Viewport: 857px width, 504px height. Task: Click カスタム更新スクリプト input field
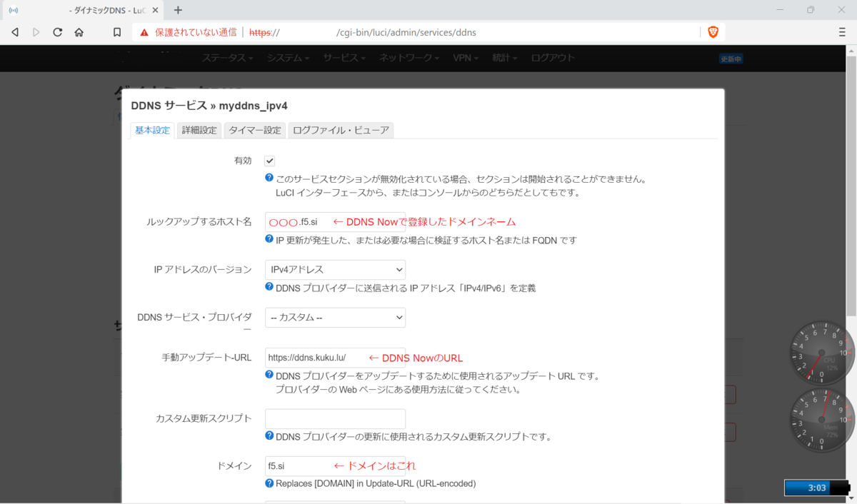pos(335,418)
